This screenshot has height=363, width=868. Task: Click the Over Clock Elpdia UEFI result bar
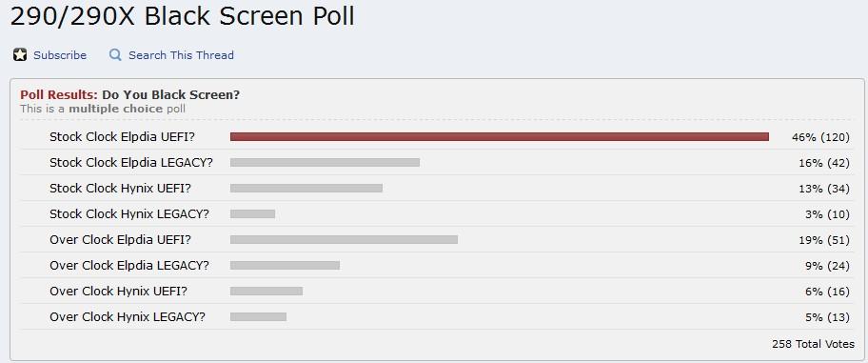point(344,239)
